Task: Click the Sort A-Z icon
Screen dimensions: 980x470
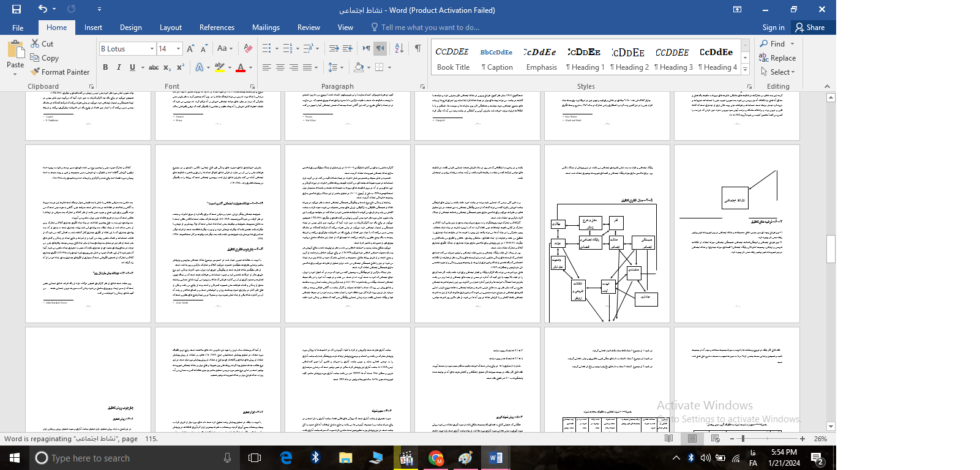Action: click(399, 48)
